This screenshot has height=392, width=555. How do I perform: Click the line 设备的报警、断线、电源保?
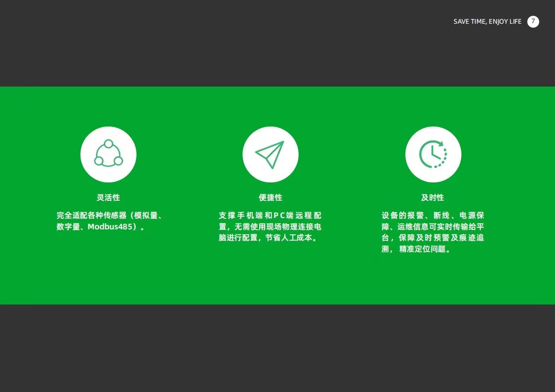[433, 216]
